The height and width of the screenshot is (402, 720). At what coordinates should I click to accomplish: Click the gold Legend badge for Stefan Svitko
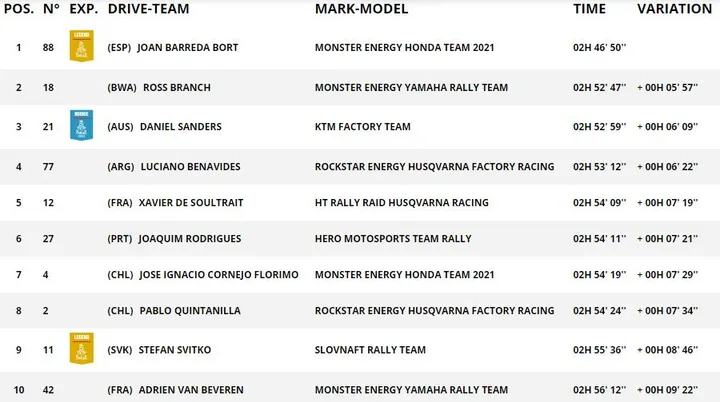(x=82, y=348)
